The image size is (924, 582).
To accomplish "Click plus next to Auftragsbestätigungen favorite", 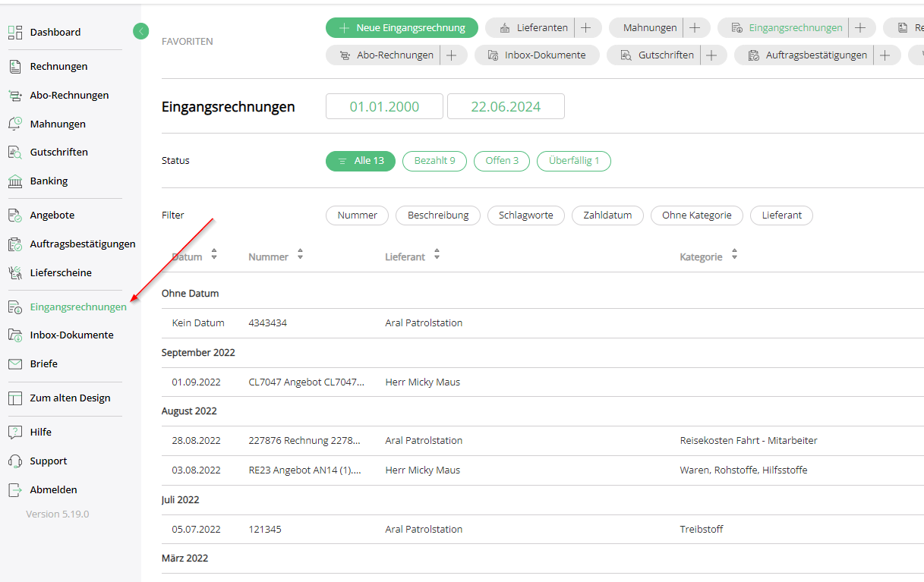I will (x=885, y=55).
